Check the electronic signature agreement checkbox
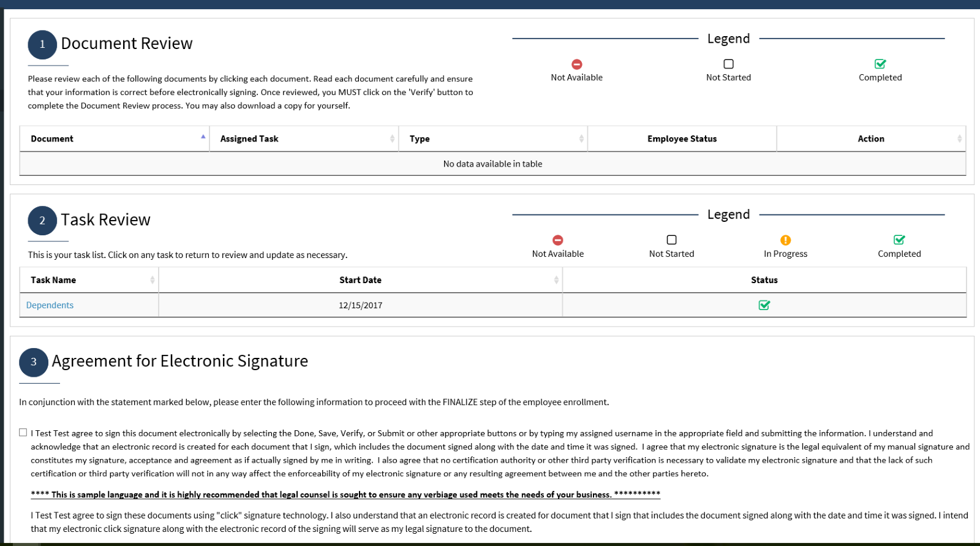The height and width of the screenshot is (546, 980). pyautogui.click(x=23, y=433)
